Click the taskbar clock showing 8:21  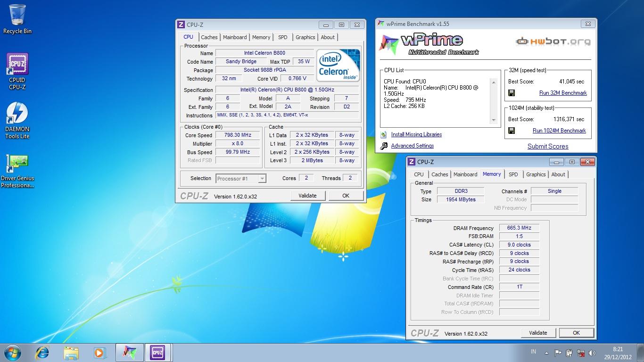[x=618, y=353]
